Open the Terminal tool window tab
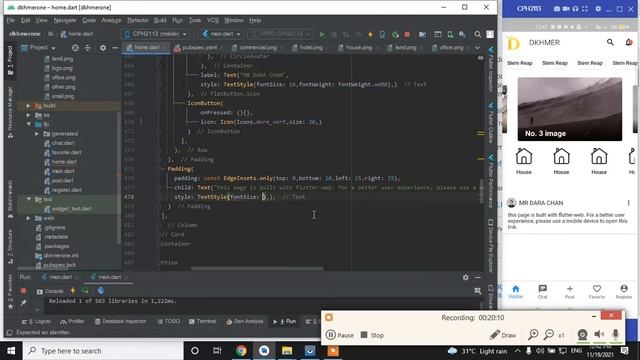Viewport: 640px width, 360px height. coord(202,322)
